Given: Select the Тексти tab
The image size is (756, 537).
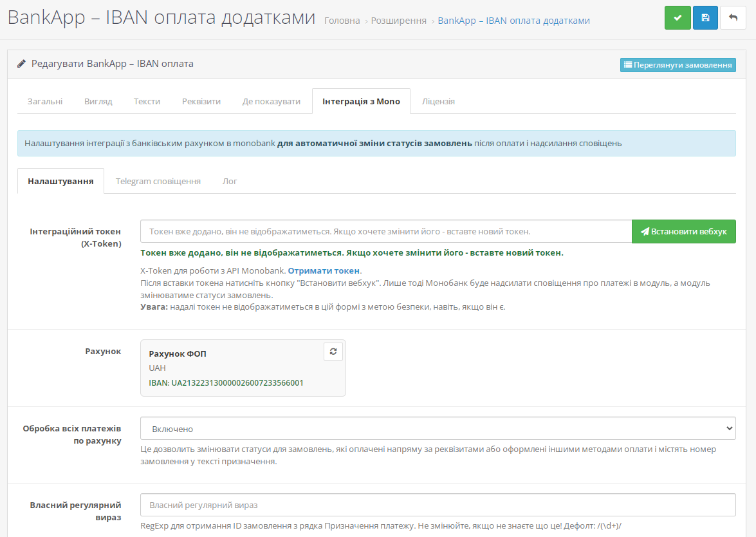Looking at the screenshot, I should coord(147,102).
